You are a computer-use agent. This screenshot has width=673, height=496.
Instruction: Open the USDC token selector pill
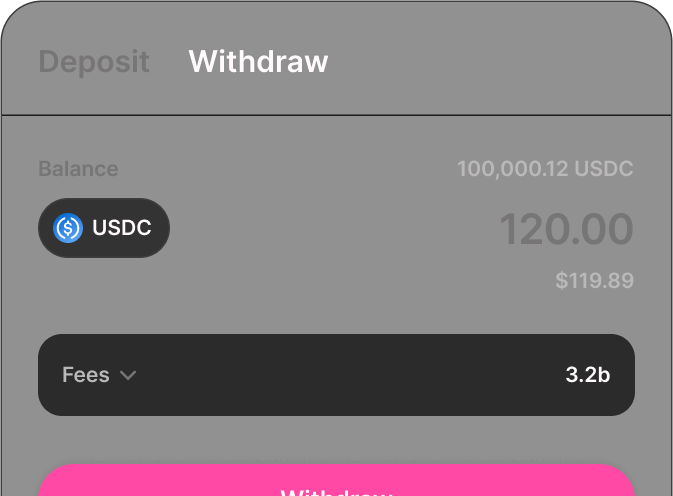click(x=104, y=228)
